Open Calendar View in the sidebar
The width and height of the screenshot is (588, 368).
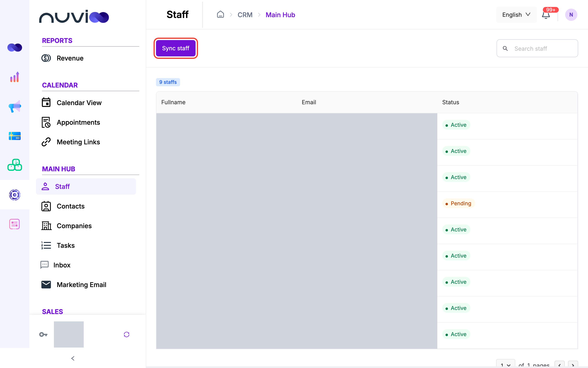coord(79,103)
